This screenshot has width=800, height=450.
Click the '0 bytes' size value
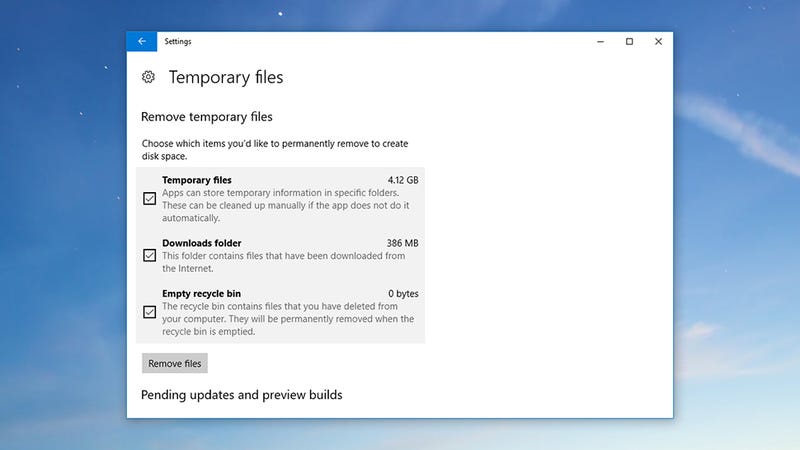coord(403,294)
